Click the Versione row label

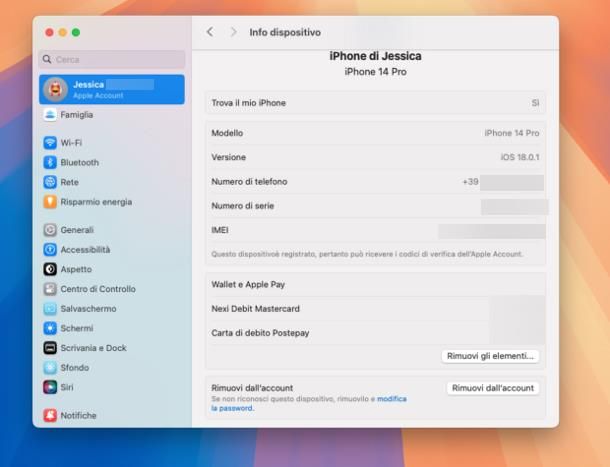coord(228,157)
